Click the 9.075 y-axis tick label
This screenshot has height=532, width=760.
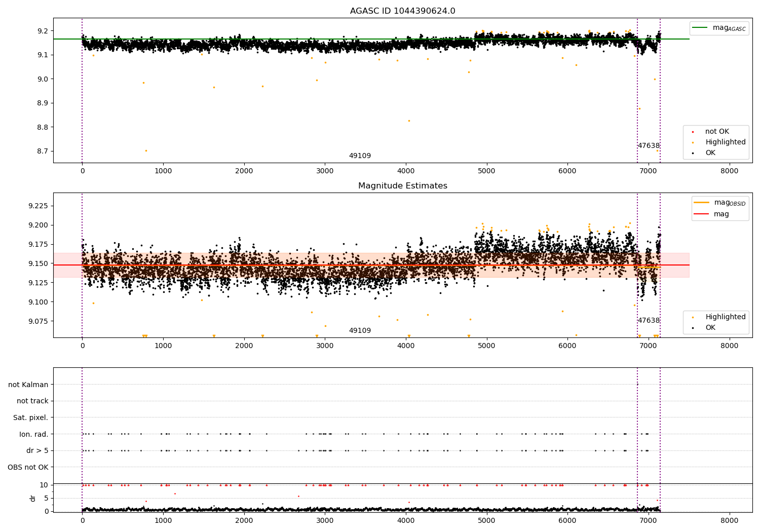point(39,321)
